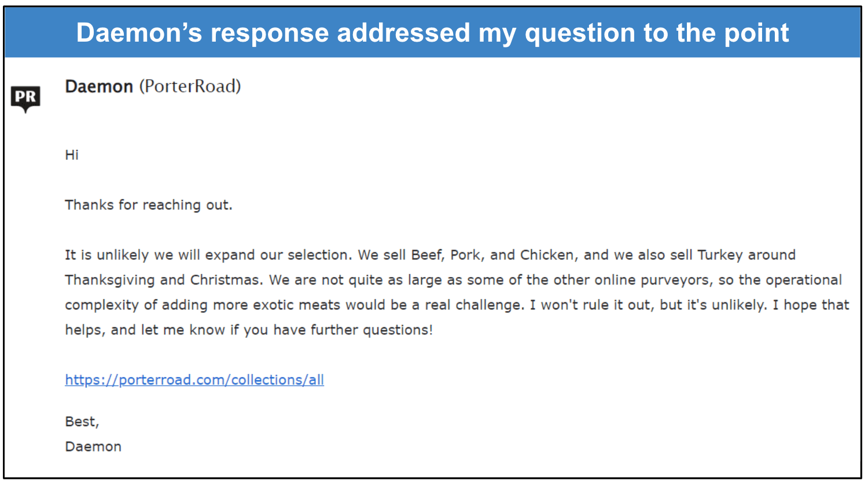This screenshot has width=868, height=488.
Task: Open the porterroad.com/collections/all link
Action: click(194, 380)
